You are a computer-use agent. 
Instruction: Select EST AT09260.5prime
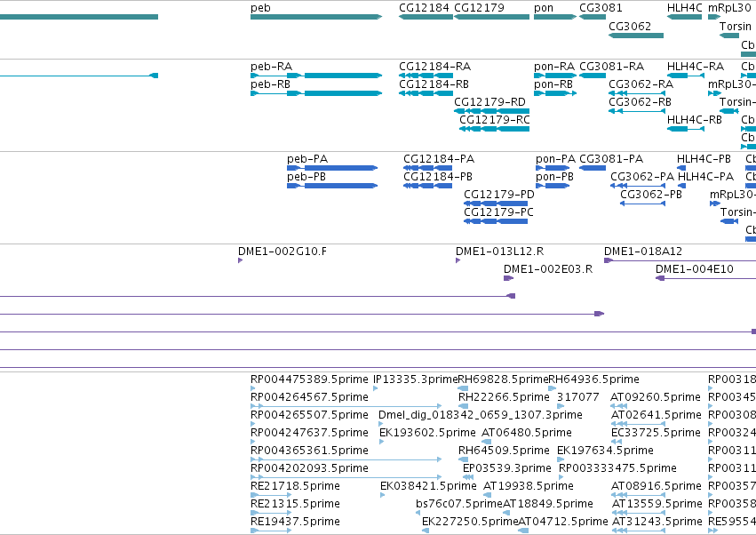(619, 406)
